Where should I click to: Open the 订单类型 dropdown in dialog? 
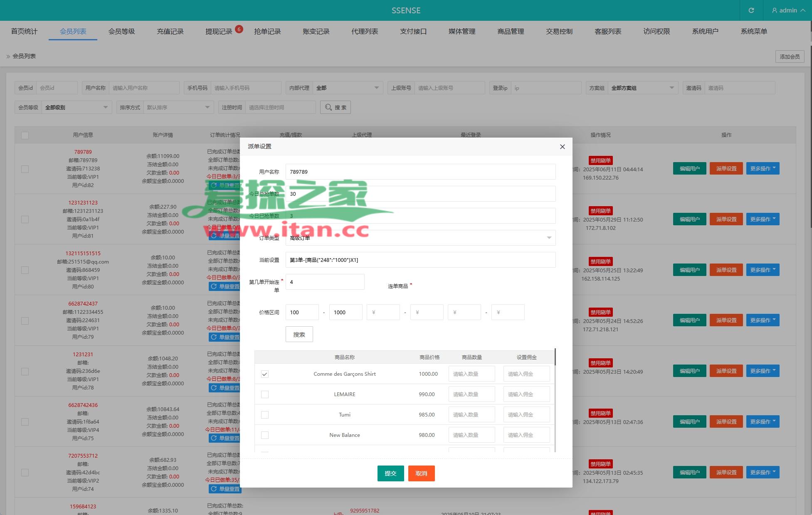420,238
